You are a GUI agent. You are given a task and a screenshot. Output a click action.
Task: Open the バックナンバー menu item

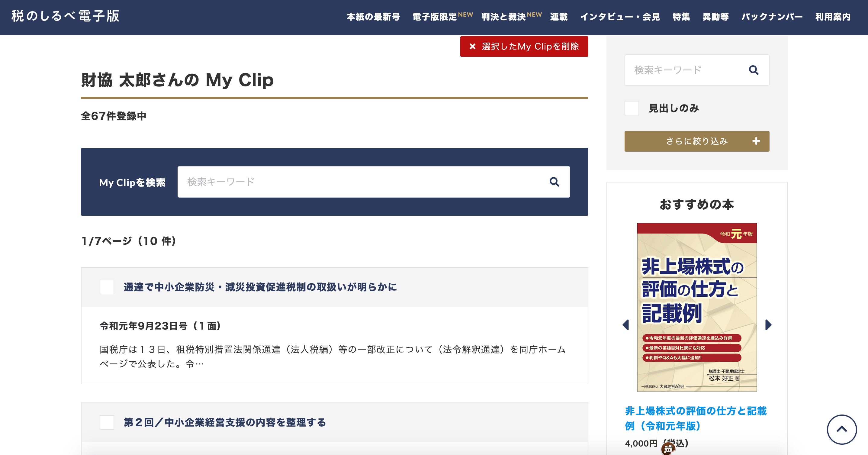coord(772,17)
